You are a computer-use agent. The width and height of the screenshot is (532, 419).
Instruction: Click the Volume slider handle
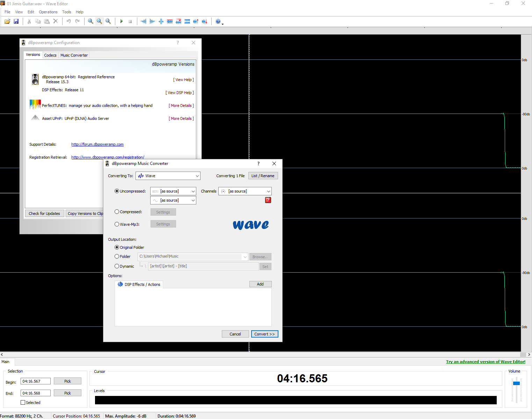(516, 383)
